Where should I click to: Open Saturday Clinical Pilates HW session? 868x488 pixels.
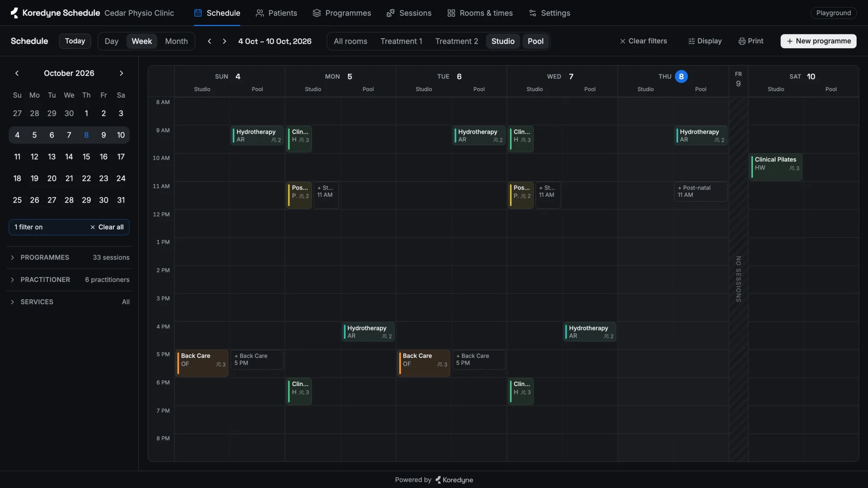[x=776, y=167]
